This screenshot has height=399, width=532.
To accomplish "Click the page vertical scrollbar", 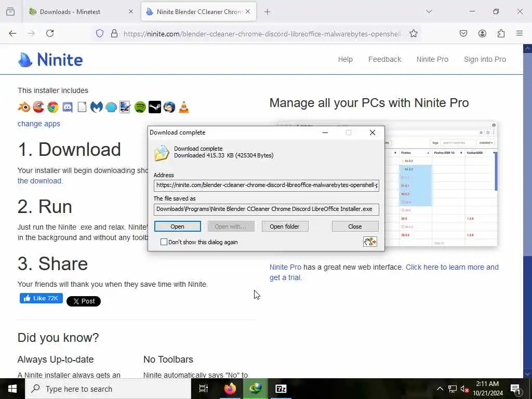I will [x=527, y=211].
